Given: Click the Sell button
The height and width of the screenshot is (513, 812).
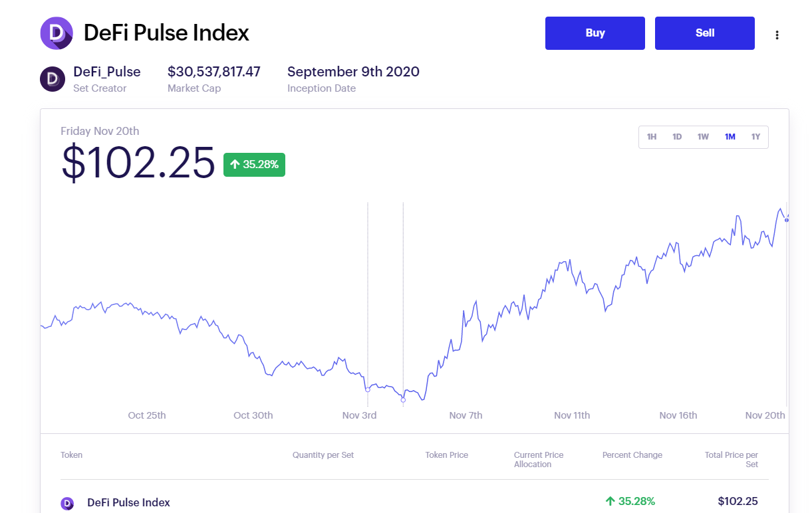Looking at the screenshot, I should 705,33.
